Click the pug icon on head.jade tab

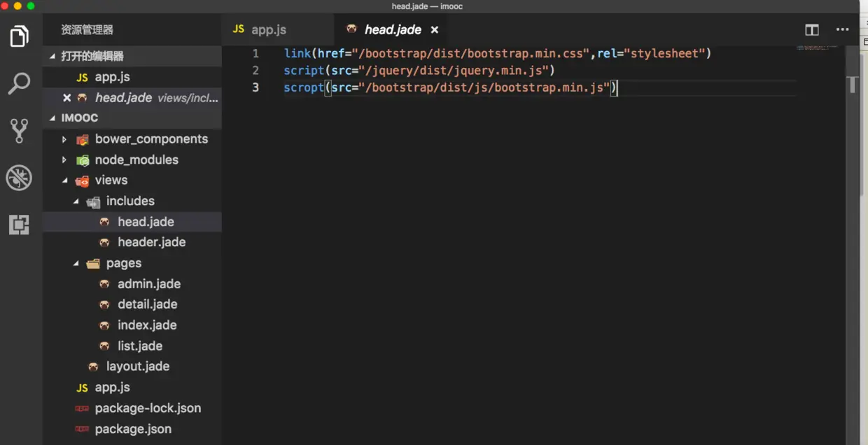point(352,29)
